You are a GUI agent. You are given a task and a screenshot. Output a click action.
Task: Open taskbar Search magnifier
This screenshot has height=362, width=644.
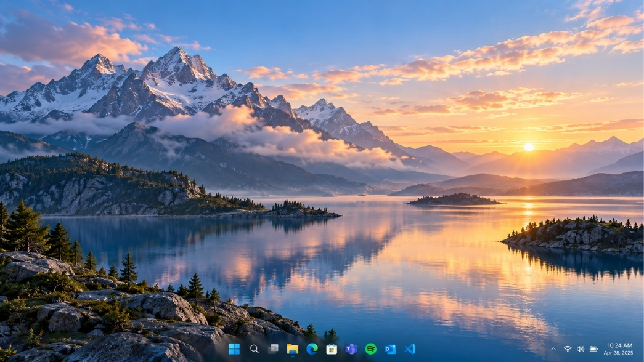point(255,349)
